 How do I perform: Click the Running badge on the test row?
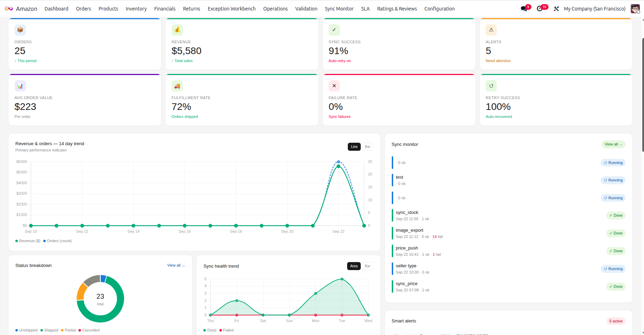(x=613, y=180)
